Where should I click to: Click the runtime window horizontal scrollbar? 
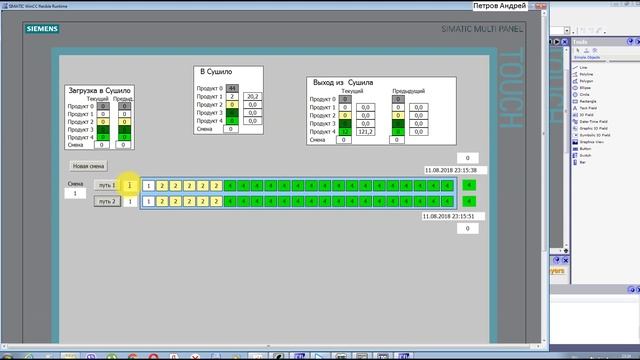pos(271,346)
